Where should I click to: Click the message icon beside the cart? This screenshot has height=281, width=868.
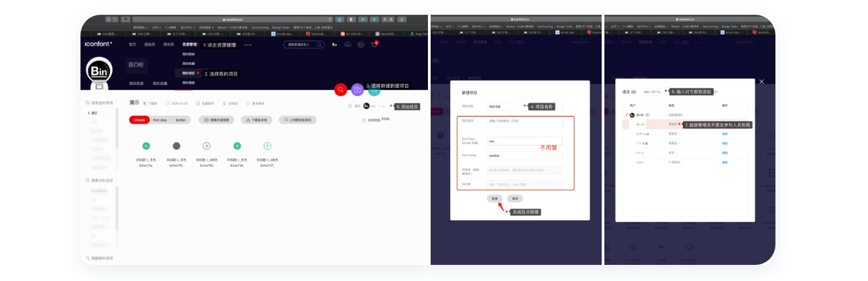(361, 44)
